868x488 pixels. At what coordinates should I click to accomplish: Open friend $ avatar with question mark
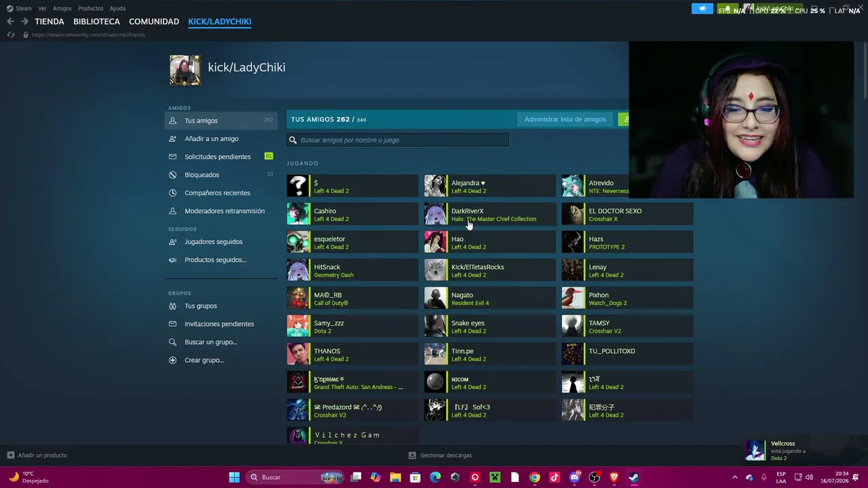(298, 186)
